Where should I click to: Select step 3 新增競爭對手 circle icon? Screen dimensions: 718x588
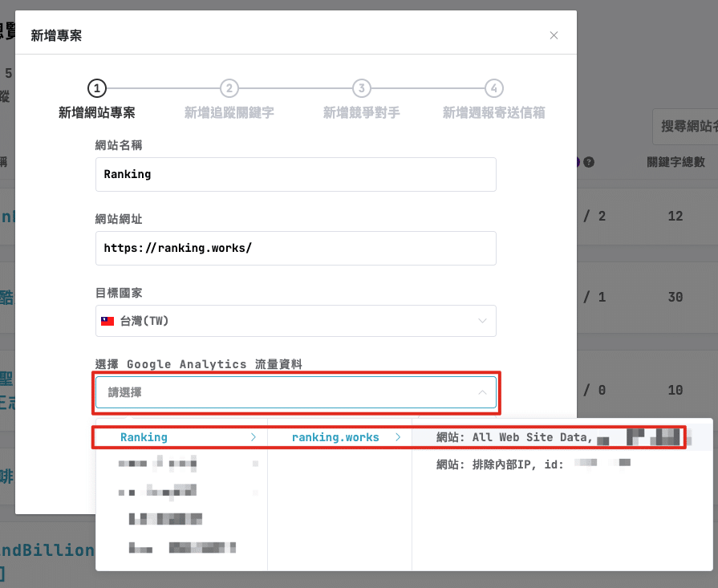(x=362, y=89)
